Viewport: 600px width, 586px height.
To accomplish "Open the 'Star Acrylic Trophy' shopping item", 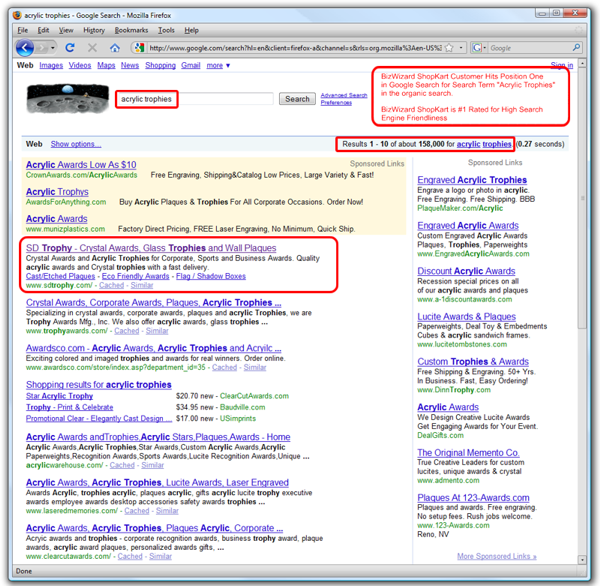I will tap(59, 396).
